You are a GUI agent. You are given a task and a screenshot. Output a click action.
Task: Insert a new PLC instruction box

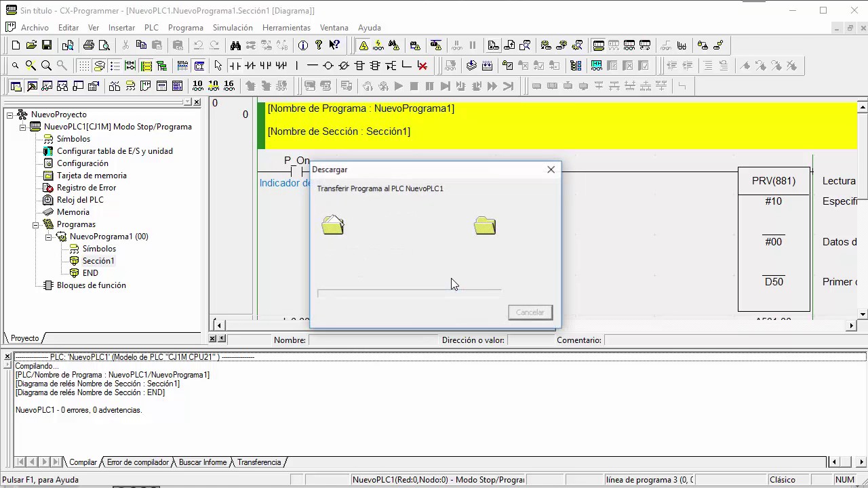pyautogui.click(x=359, y=66)
